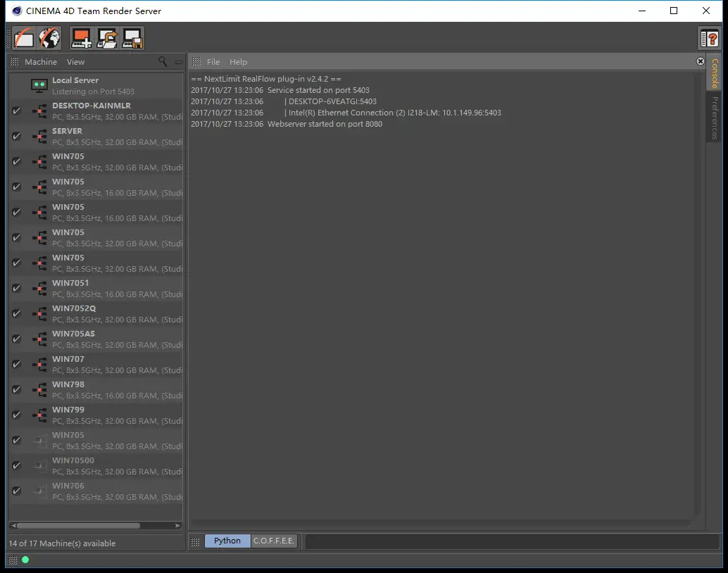728x573 pixels.
Task: Toggle the WIN70500 machine checkbox
Action: (x=16, y=466)
